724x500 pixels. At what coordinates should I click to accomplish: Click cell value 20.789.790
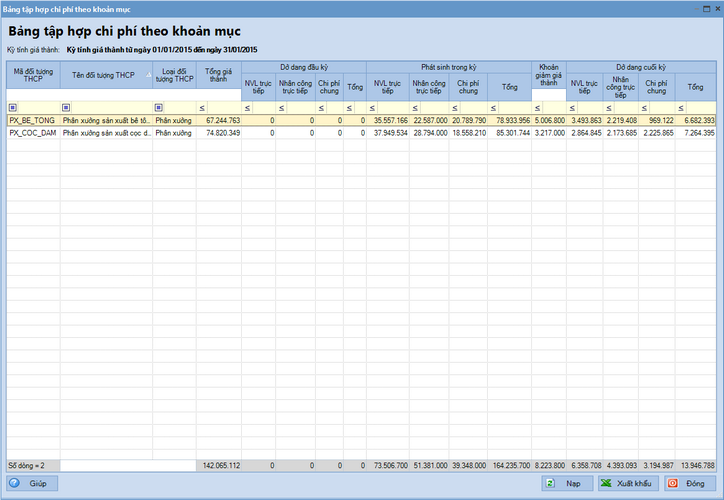(x=468, y=120)
